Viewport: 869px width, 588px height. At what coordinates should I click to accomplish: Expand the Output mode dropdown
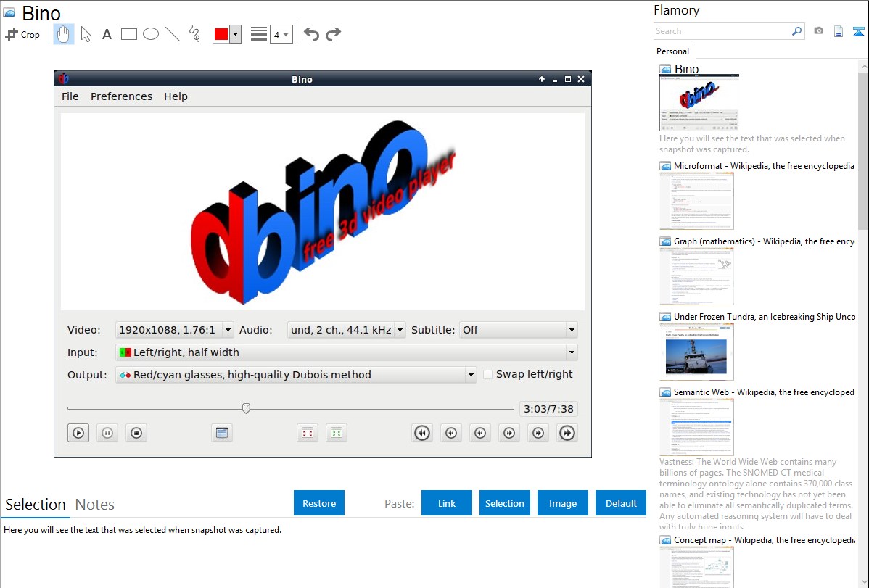pyautogui.click(x=296, y=375)
